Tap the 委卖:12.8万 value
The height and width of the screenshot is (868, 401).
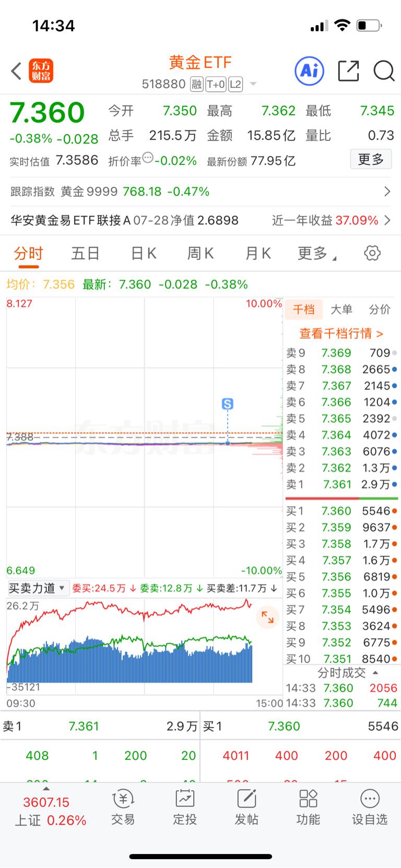click(x=166, y=588)
